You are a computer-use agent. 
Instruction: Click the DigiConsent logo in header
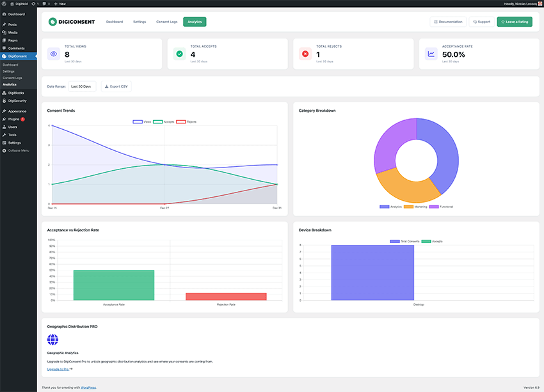[71, 22]
